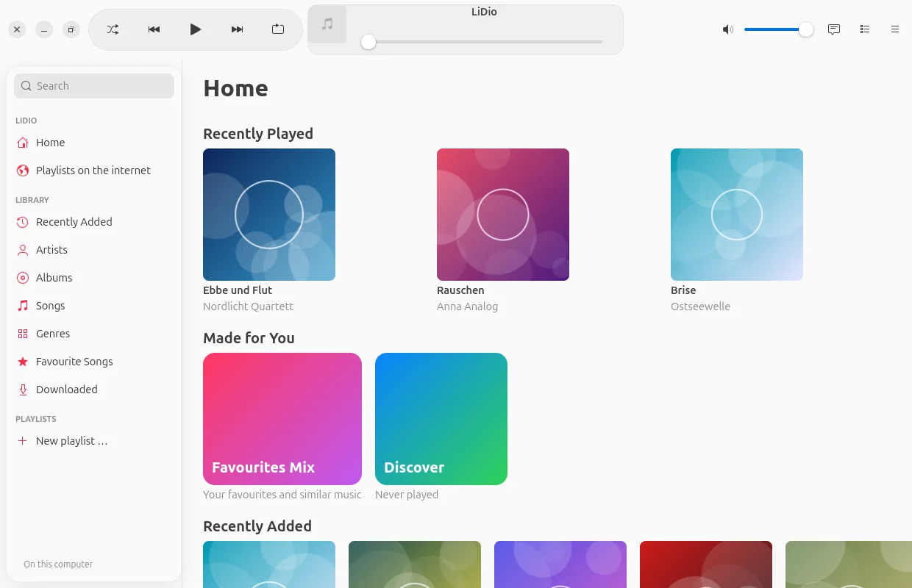Open the play queue list
The width and height of the screenshot is (912, 588).
[865, 29]
